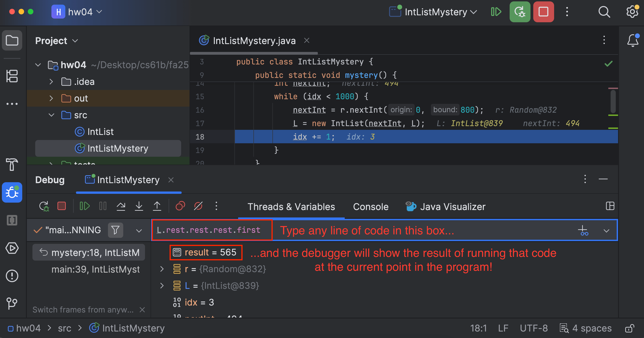
Task: Click the red Stop button top right
Action: coord(543,12)
